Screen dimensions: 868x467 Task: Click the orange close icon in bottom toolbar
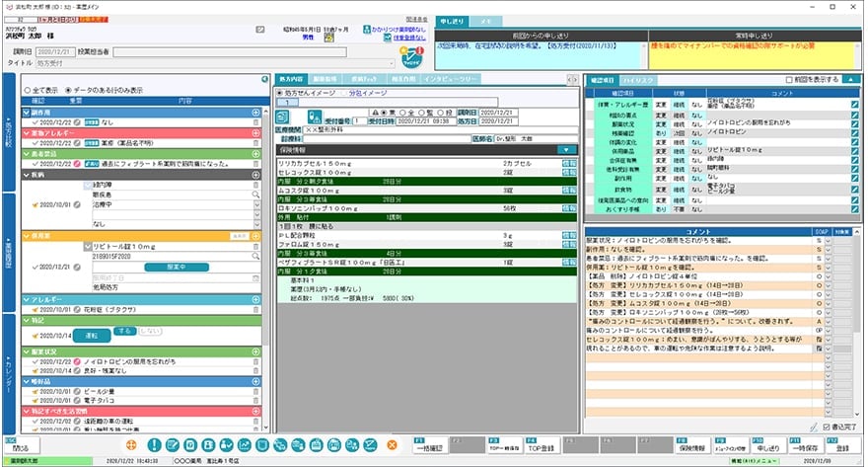tap(393, 445)
